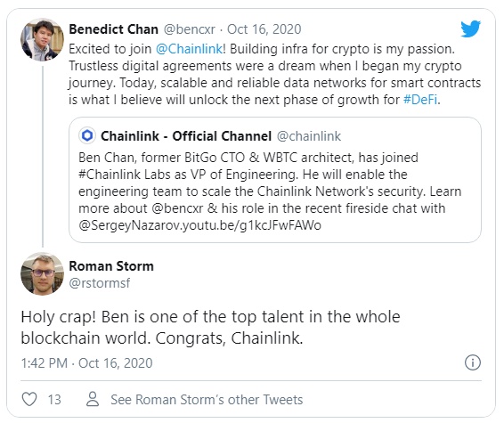Open the quoted Chainlink tweet text

tap(270, 191)
